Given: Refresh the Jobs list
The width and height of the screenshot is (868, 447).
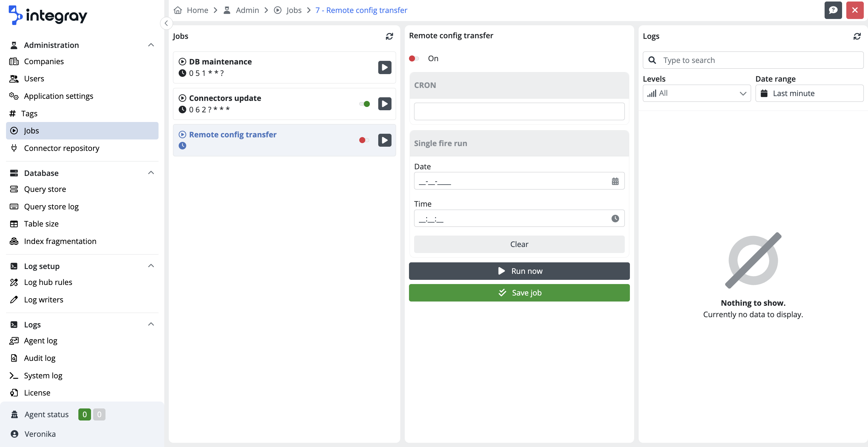Looking at the screenshot, I should (389, 36).
